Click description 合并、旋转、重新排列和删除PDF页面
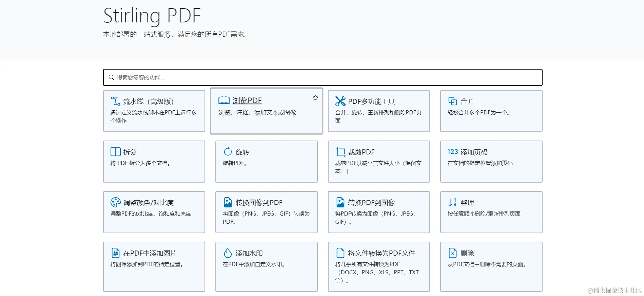The width and height of the screenshot is (644, 296). [x=378, y=116]
